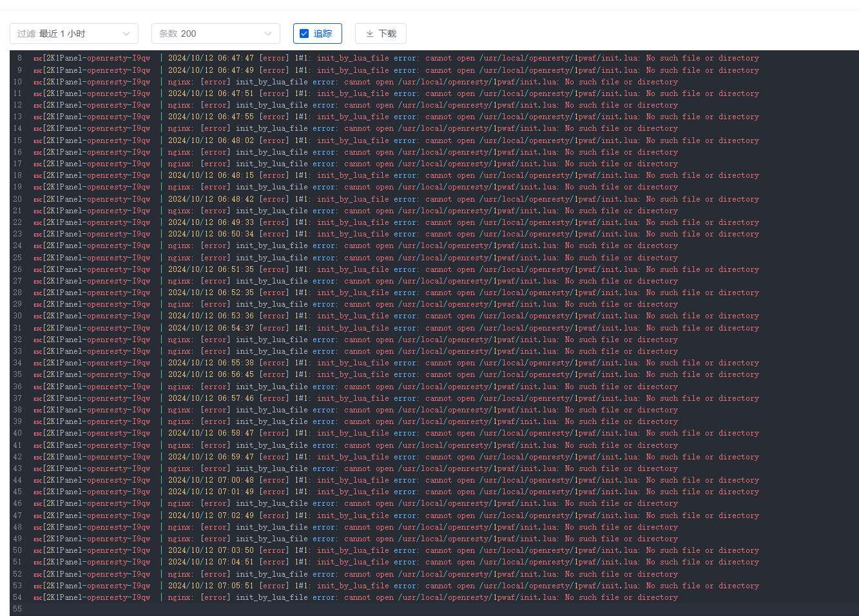The image size is (859, 616).
Task: Click the nginx error entry on line 39
Action: (356, 421)
